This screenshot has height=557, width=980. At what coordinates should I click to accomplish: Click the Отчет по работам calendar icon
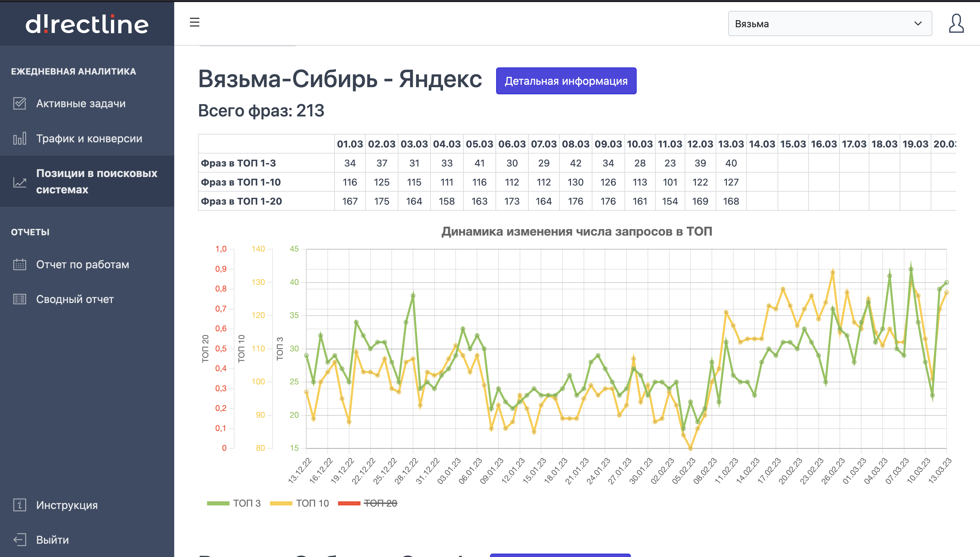[x=19, y=264]
